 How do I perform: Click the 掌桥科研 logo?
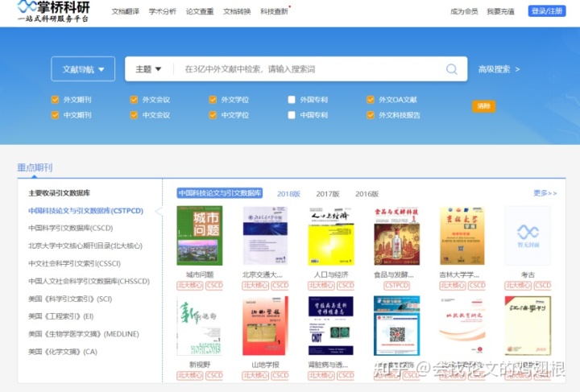tap(54, 11)
